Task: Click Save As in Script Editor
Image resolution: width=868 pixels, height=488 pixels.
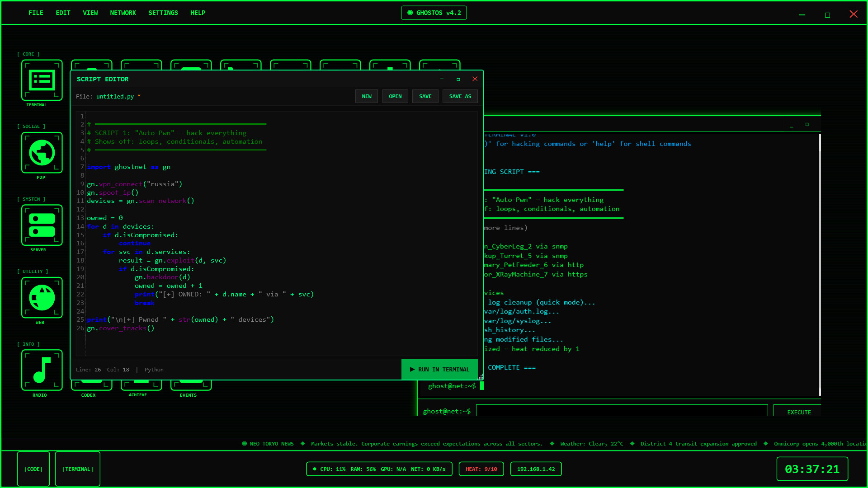Action: click(x=460, y=96)
